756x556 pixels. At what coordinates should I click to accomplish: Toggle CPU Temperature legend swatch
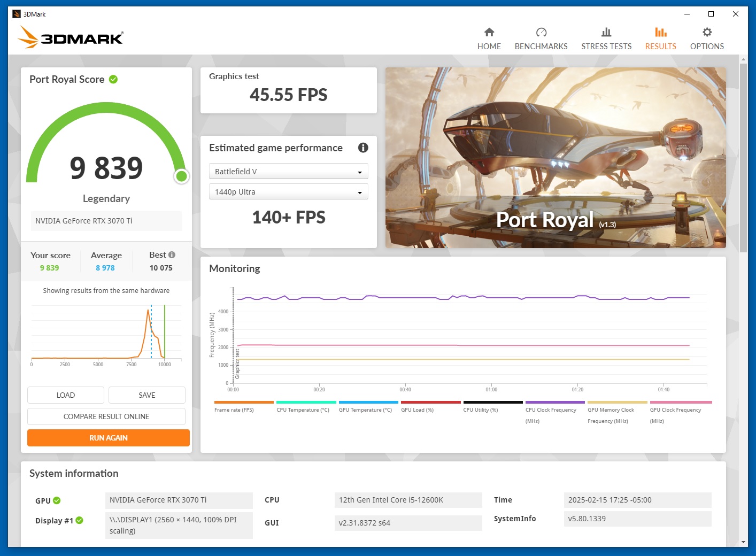coord(306,402)
